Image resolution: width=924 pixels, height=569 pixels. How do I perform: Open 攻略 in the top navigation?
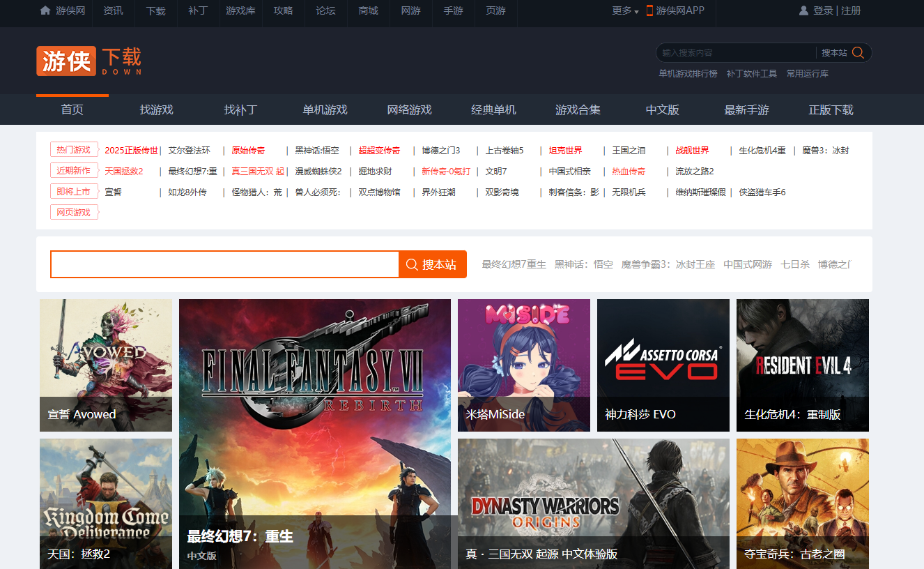(x=283, y=10)
